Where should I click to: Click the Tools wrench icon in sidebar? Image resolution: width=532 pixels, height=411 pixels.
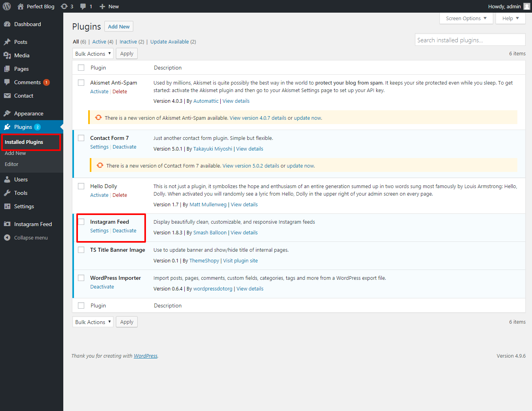(7, 193)
